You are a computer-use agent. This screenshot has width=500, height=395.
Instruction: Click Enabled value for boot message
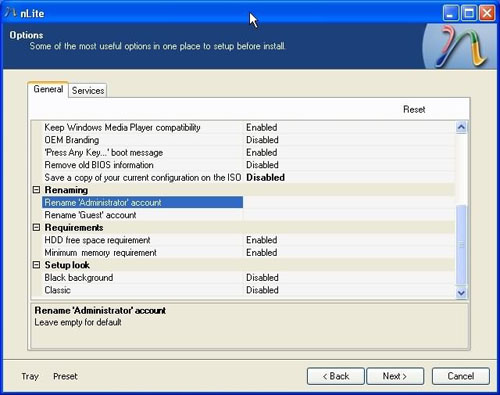262,152
